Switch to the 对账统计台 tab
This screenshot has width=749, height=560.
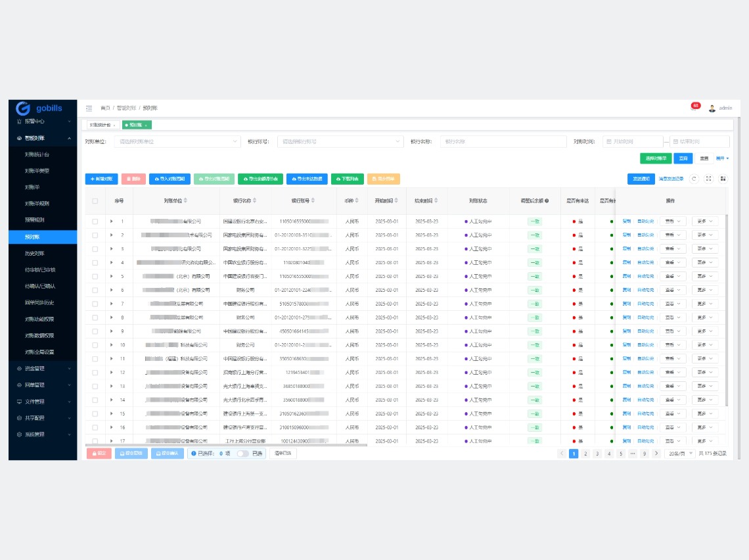click(x=102, y=125)
